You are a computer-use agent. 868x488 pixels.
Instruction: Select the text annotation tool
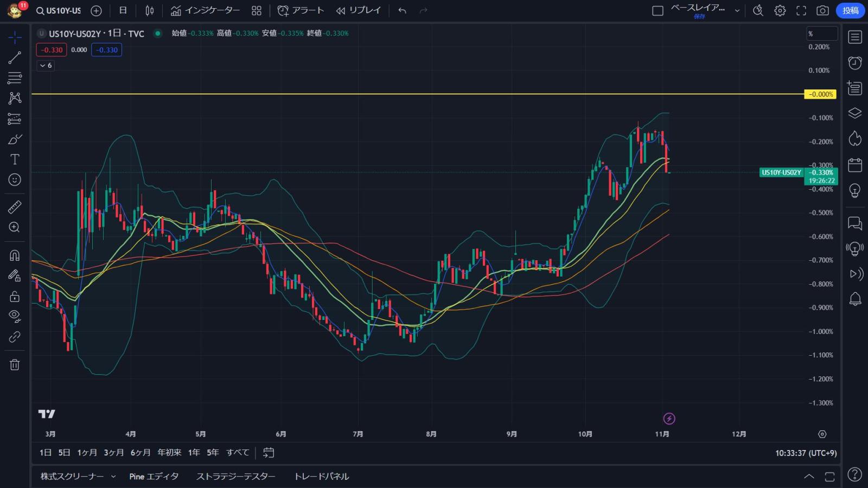click(15, 159)
